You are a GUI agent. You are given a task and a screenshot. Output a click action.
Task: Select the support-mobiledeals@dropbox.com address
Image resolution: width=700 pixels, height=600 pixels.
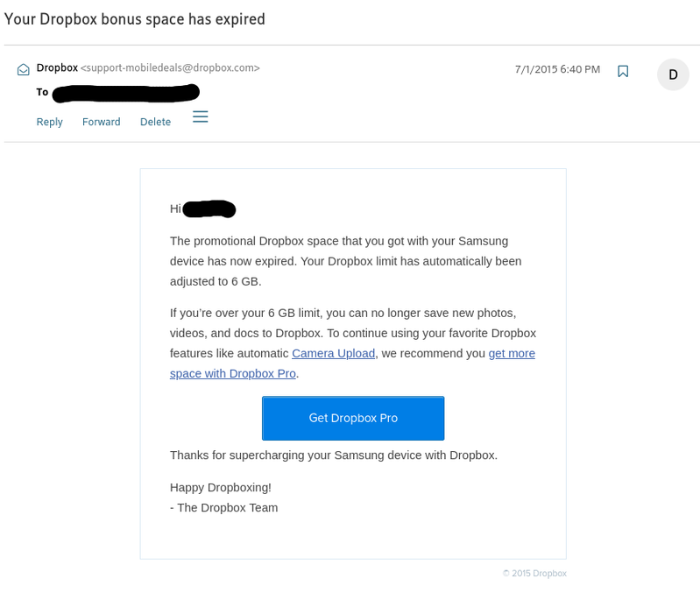point(170,67)
